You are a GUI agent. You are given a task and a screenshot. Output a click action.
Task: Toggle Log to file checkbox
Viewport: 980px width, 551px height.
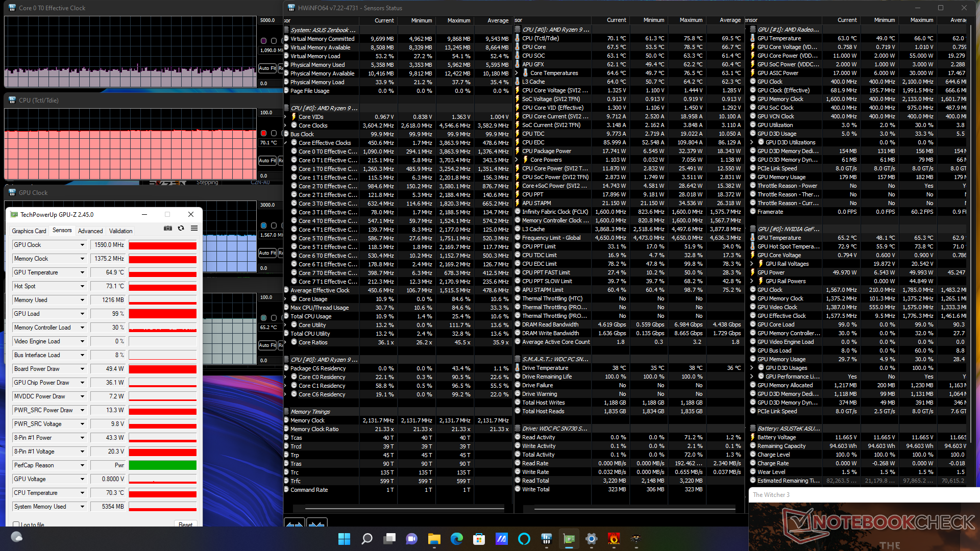click(16, 524)
